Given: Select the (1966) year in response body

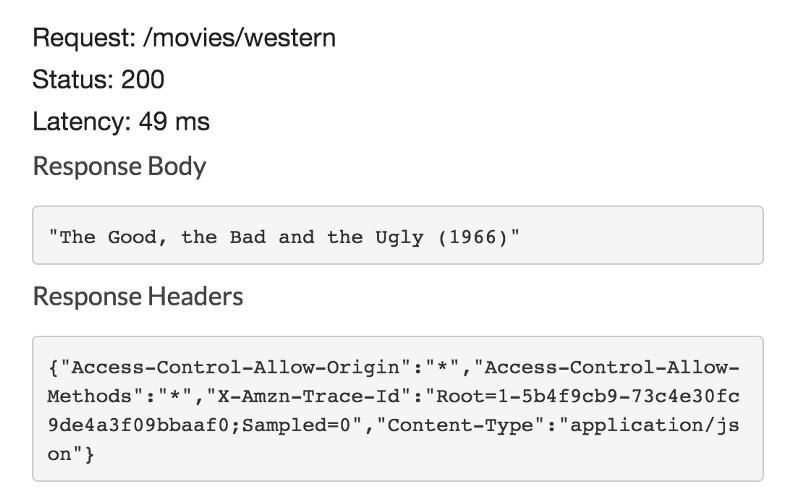Looking at the screenshot, I should click(472, 238).
